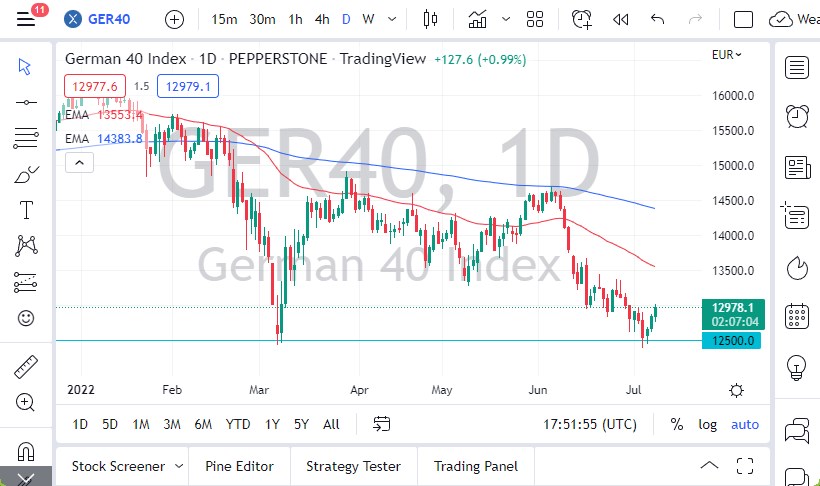
Task: Toggle the percent scale option
Action: (x=677, y=424)
